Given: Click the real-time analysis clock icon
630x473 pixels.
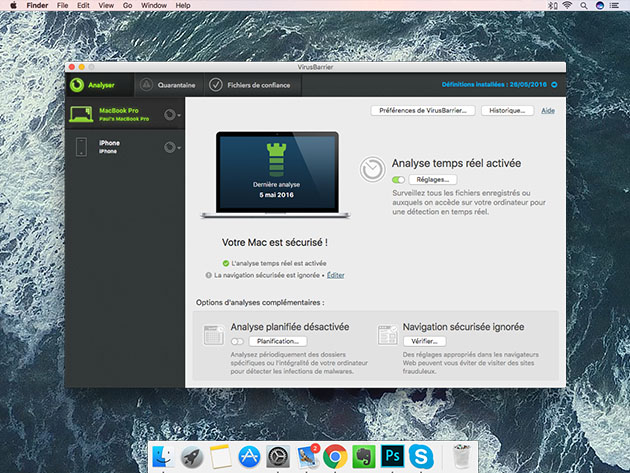Looking at the screenshot, I should 372,169.
